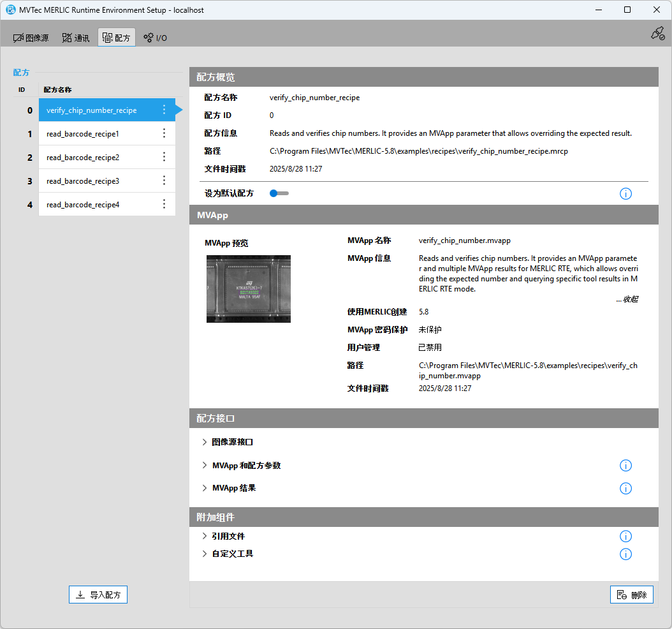Click the info icon for 引用文件

(x=625, y=536)
